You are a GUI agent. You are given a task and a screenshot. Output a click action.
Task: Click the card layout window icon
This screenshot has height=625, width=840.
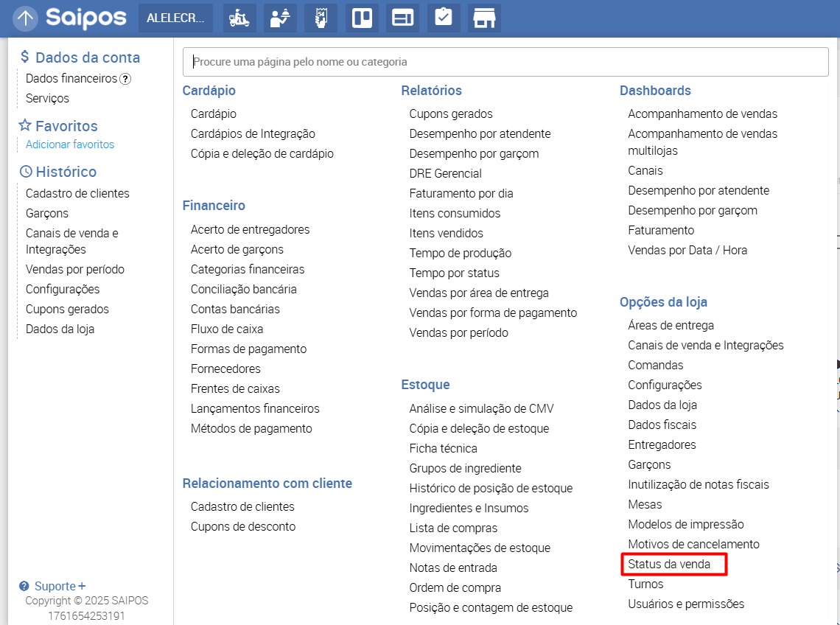point(402,18)
